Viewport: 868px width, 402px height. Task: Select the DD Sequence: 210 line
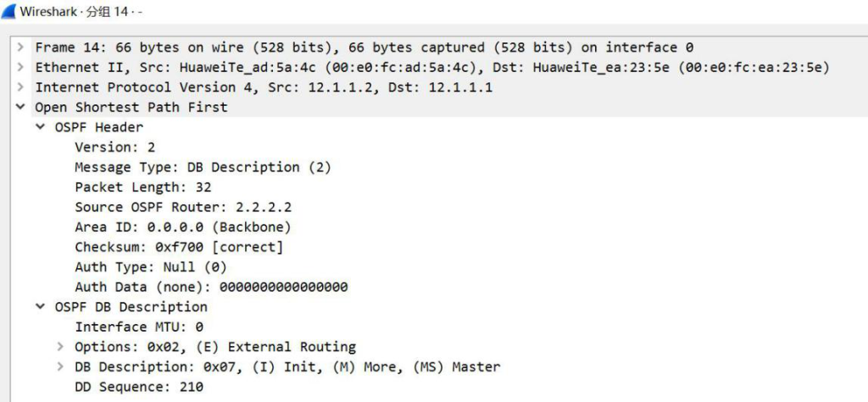coord(140,387)
